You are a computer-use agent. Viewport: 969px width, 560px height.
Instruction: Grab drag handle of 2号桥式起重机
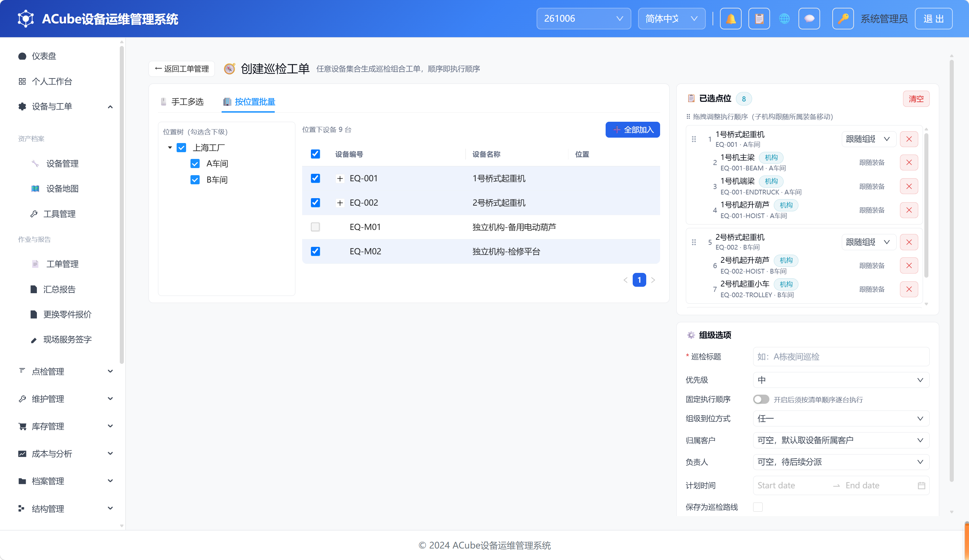[x=694, y=242]
